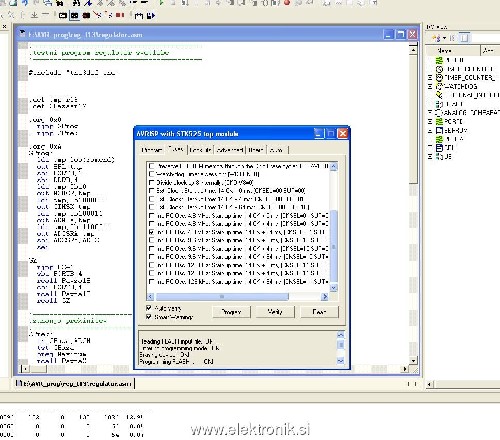Image resolution: width=500 pixels, height=440 pixels.
Task: Maximize the regulator.asm editor window
Action: pos(400,34)
